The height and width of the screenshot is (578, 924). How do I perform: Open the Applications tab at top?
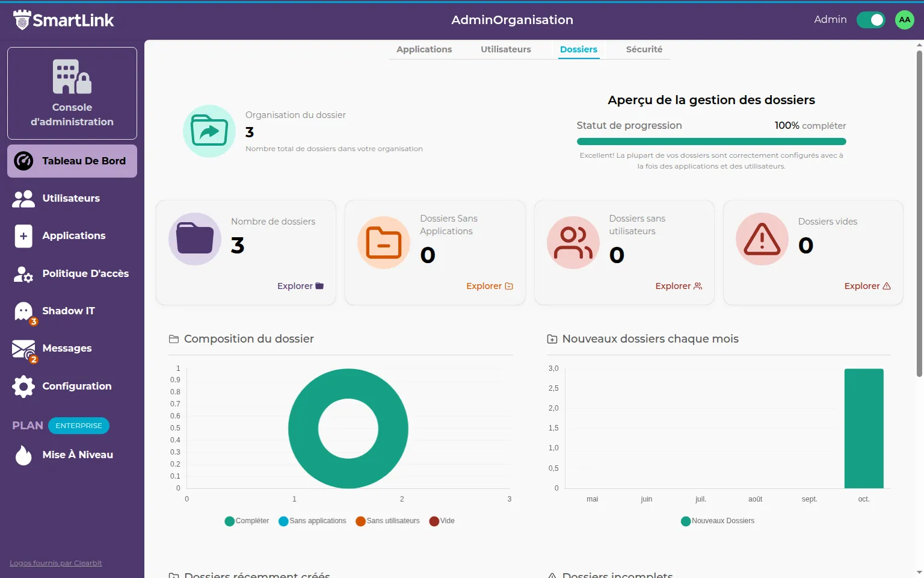tap(424, 49)
